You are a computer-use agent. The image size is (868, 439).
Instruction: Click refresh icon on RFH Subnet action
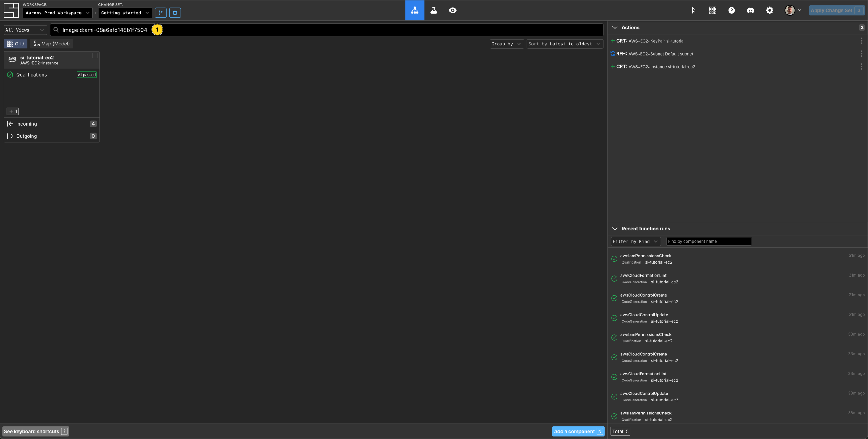[x=613, y=53]
